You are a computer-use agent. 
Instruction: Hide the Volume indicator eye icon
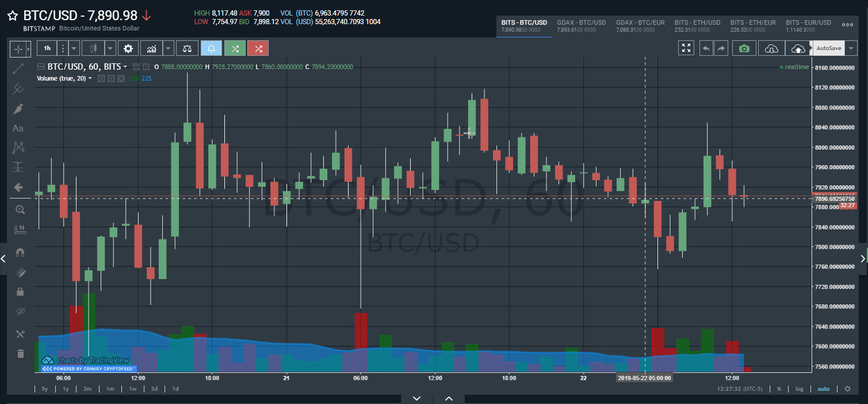pos(101,78)
